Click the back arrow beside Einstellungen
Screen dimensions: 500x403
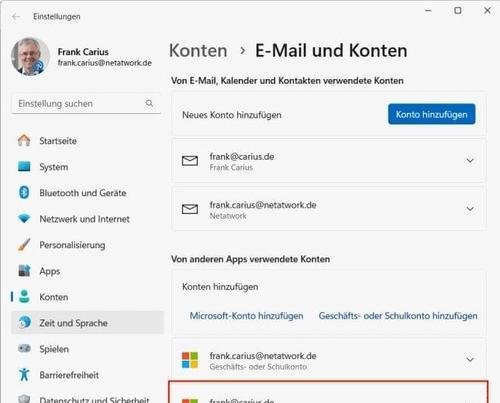point(16,17)
